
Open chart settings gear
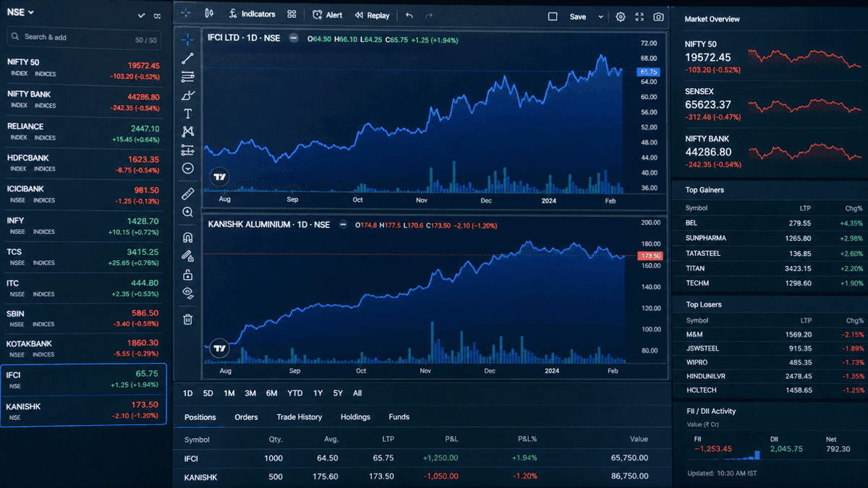tap(621, 16)
